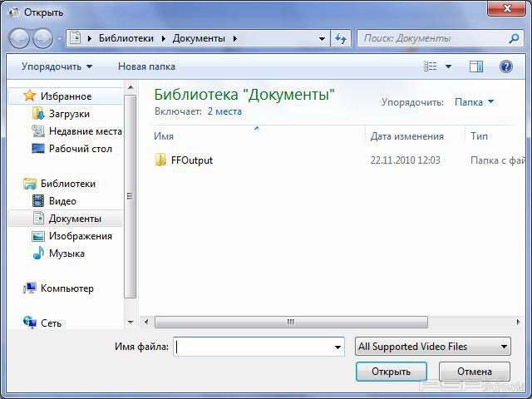The image size is (532, 399).
Task: Click the Избранное star icon
Action: pyautogui.click(x=30, y=96)
